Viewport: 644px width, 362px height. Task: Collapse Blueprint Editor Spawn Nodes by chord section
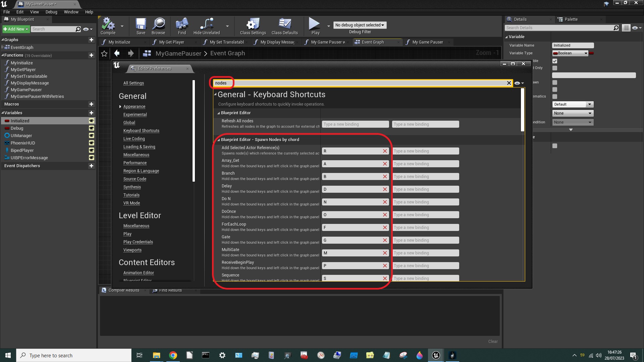(x=219, y=140)
